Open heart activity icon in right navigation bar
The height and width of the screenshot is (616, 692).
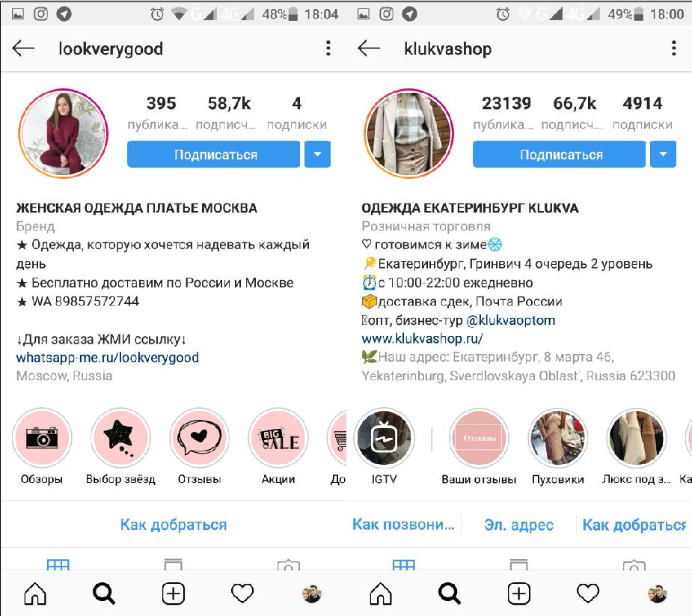point(588,593)
